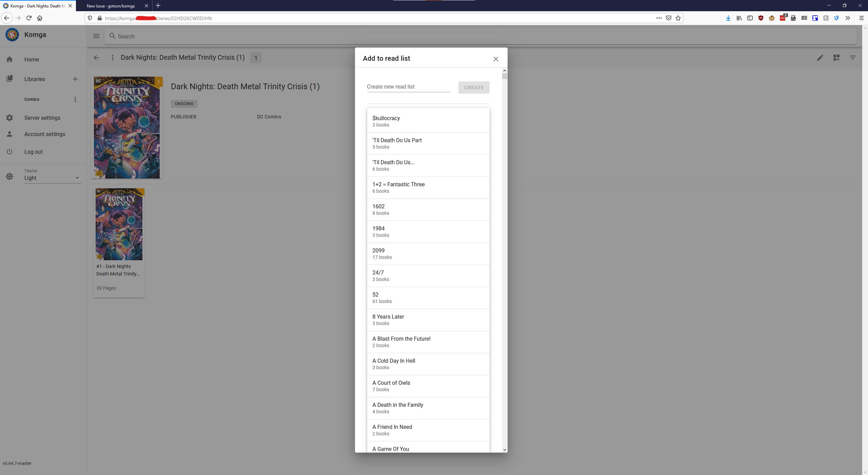Add a new library with the plus icon
868x475 pixels.
click(75, 79)
